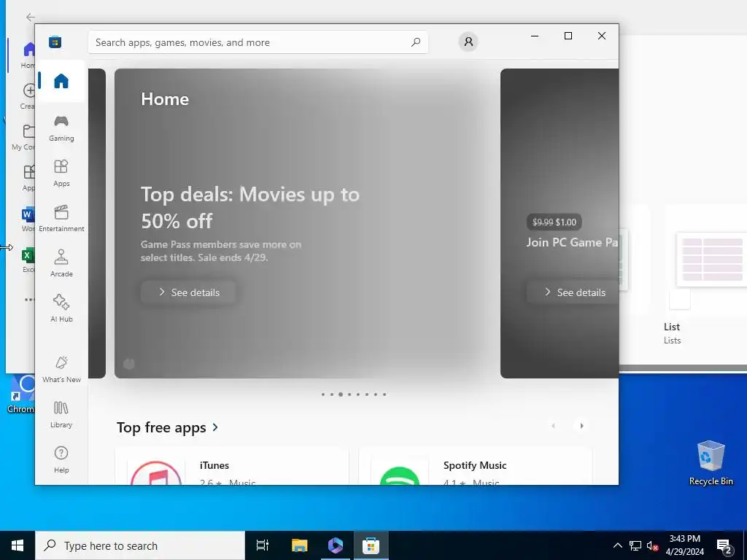
Task: Open the Arcade section
Action: 61,263
